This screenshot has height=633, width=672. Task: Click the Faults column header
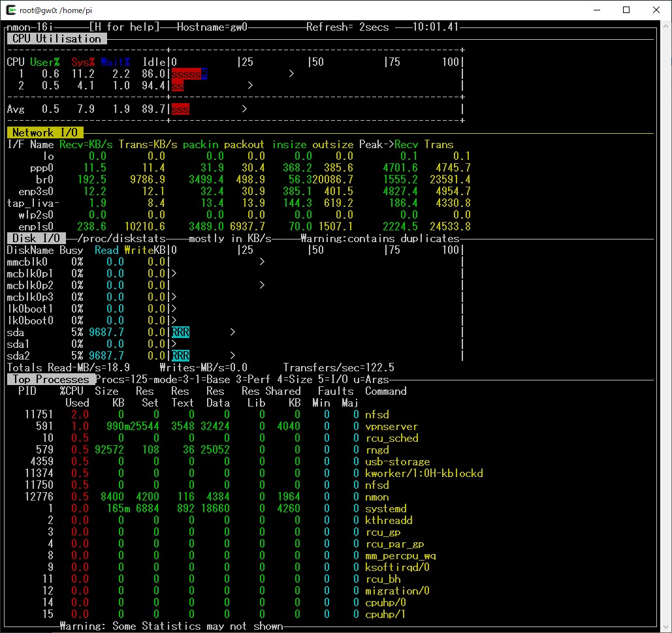[x=336, y=391]
